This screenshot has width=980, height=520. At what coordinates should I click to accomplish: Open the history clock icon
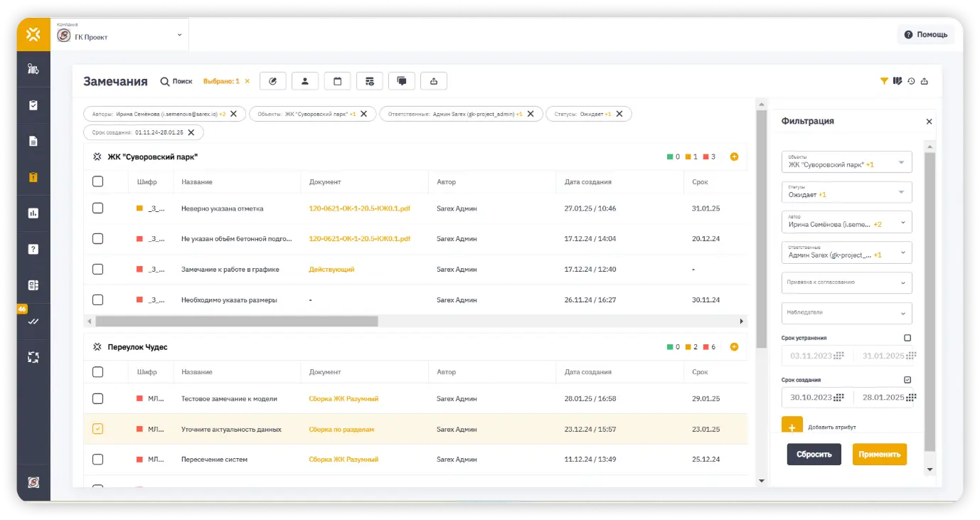911,81
